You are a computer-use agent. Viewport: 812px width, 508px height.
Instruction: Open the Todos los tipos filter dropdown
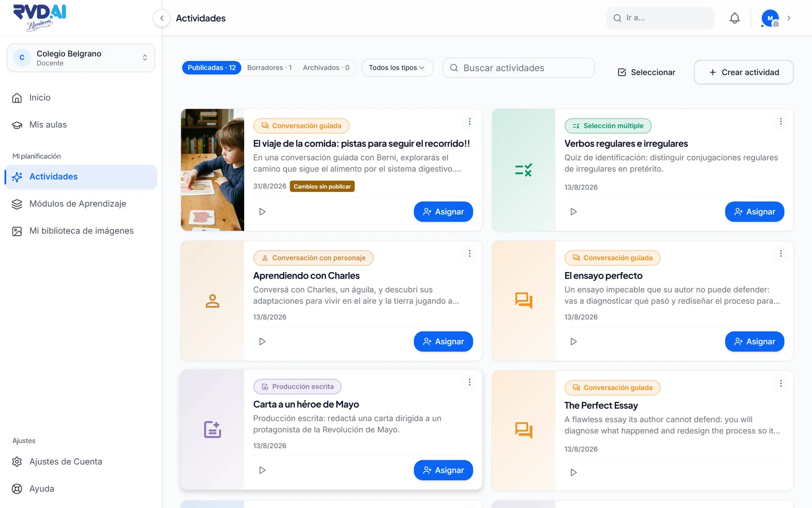397,68
